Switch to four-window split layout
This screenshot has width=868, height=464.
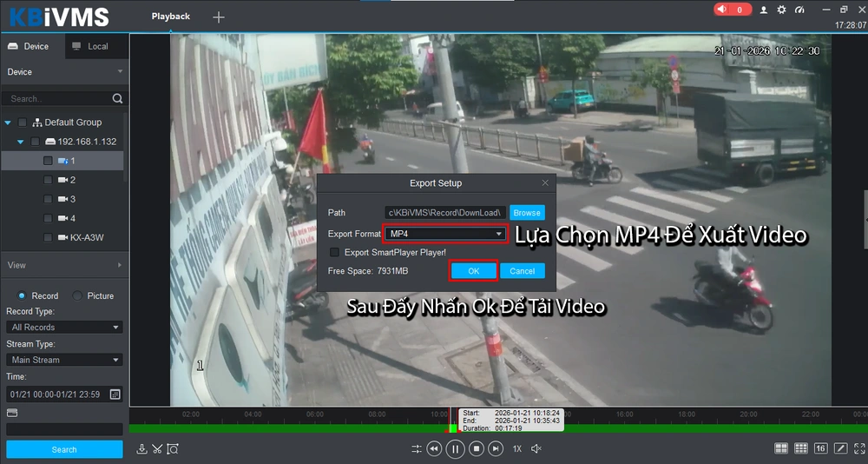pos(781,447)
